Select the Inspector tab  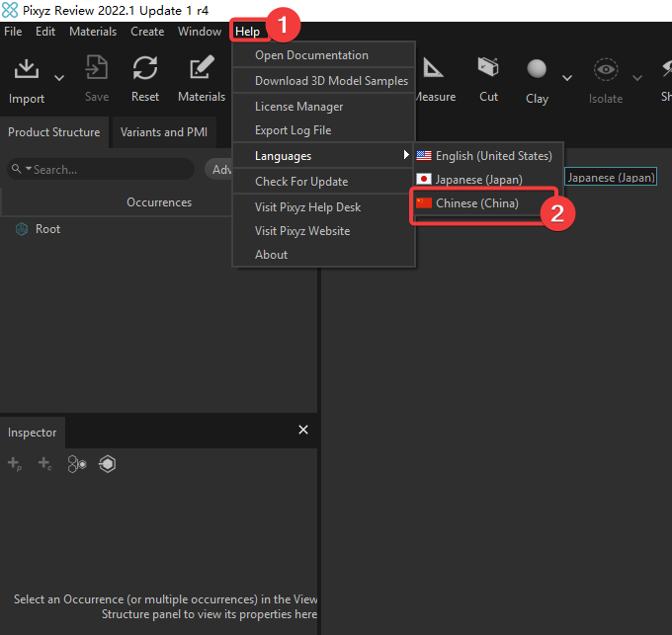pos(33,433)
